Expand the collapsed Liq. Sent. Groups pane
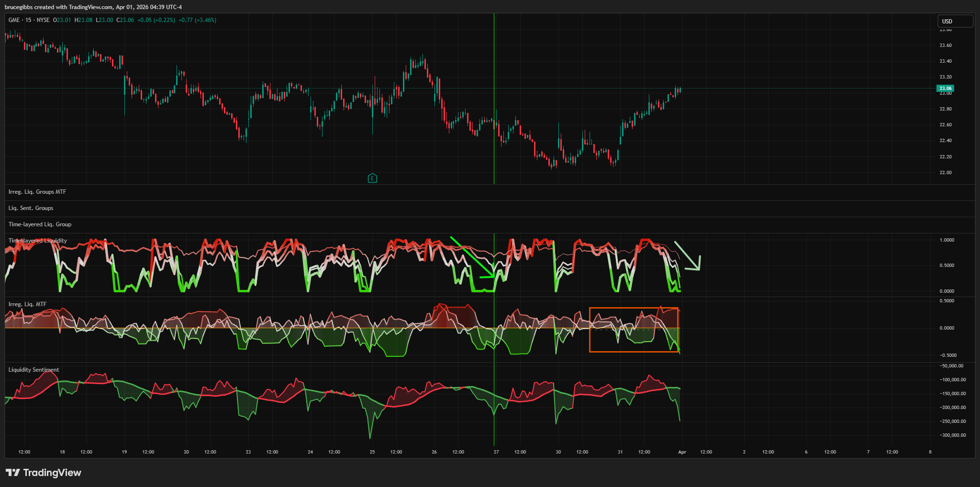980x487 pixels. pyautogui.click(x=31, y=208)
